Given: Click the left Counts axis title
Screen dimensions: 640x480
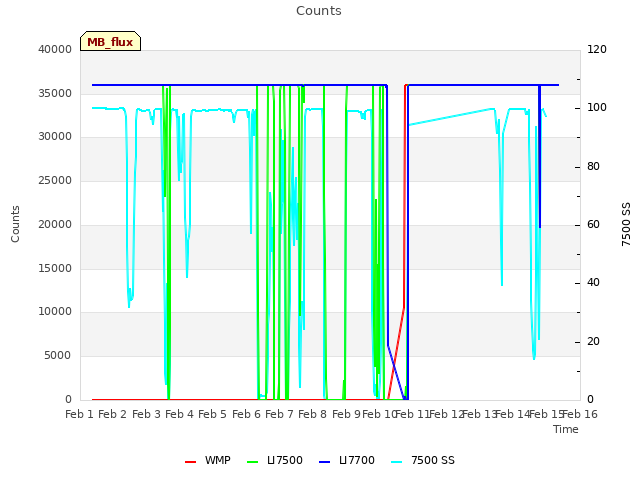Looking at the screenshot, I should 15,224.
